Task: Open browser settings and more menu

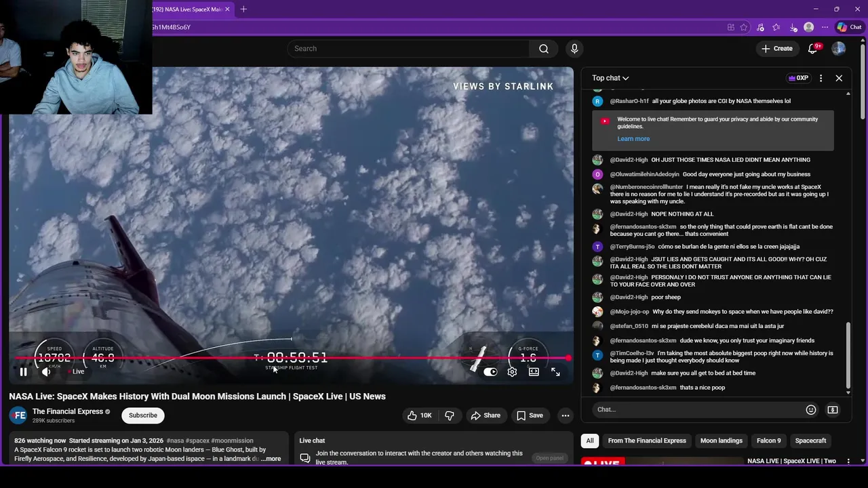Action: 825,27
